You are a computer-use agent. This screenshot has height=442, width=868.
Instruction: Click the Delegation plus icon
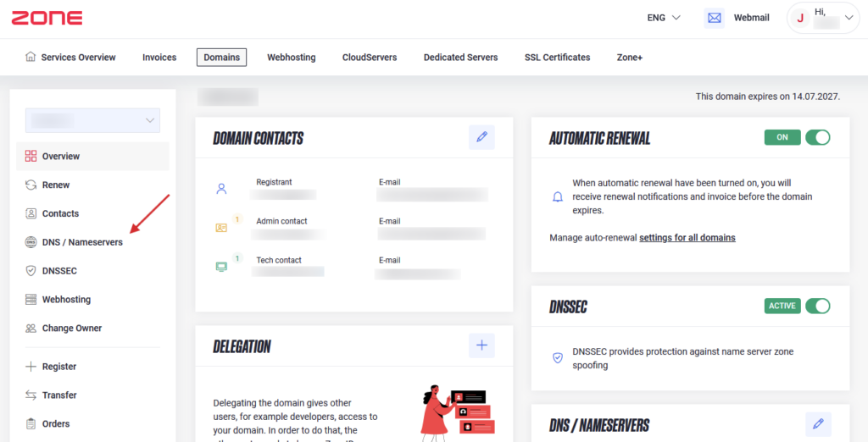tap(481, 345)
